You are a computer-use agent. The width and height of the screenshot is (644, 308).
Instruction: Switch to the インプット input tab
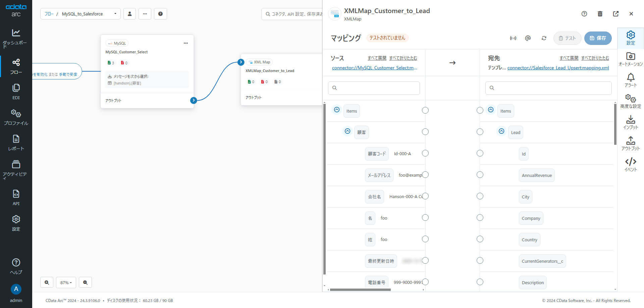tap(631, 123)
